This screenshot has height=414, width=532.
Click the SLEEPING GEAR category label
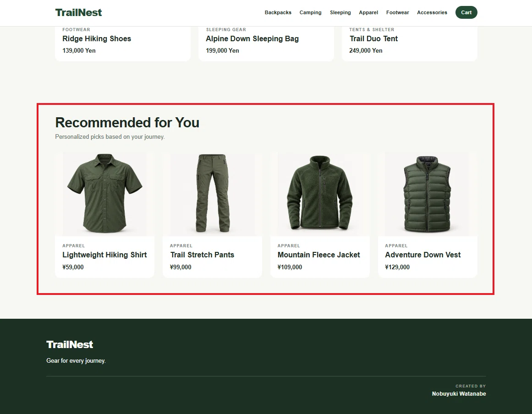(x=226, y=29)
